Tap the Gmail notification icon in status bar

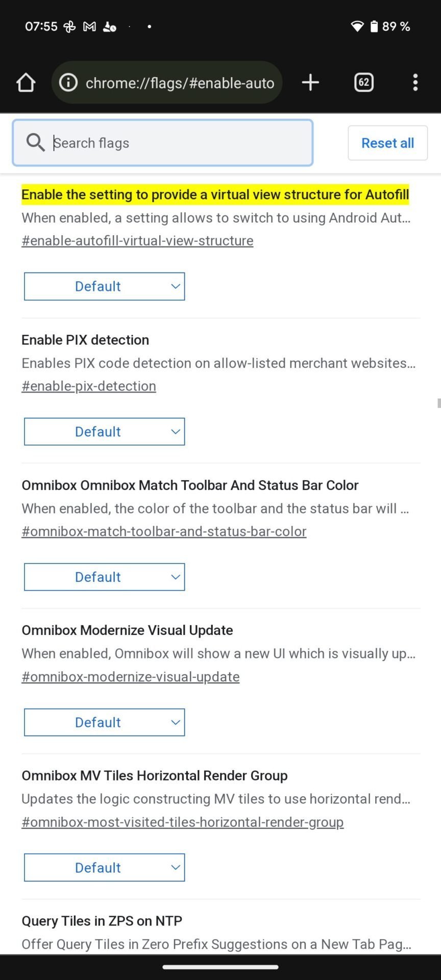[89, 27]
